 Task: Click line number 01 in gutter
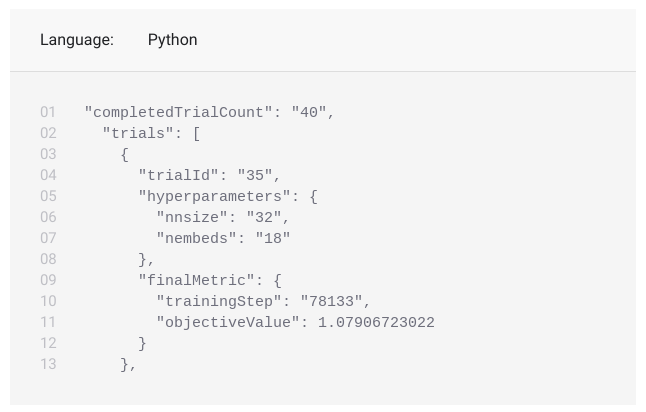pos(48,112)
